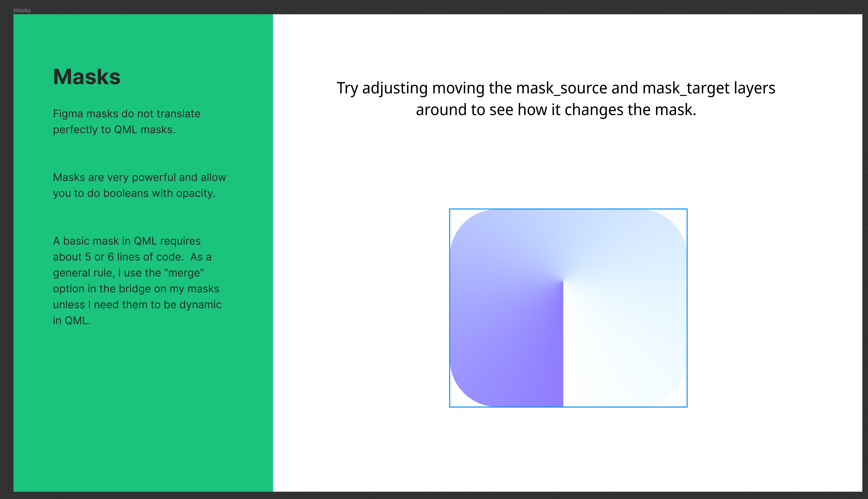
Task: Click the top-left corner of blue selection box
Action: pyautogui.click(x=450, y=209)
